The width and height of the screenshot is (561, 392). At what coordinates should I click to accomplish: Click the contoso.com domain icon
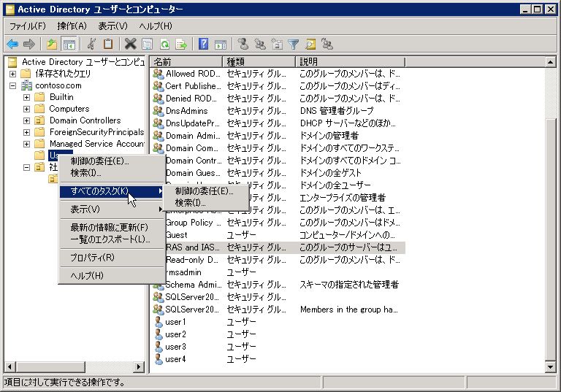pyautogui.click(x=26, y=85)
